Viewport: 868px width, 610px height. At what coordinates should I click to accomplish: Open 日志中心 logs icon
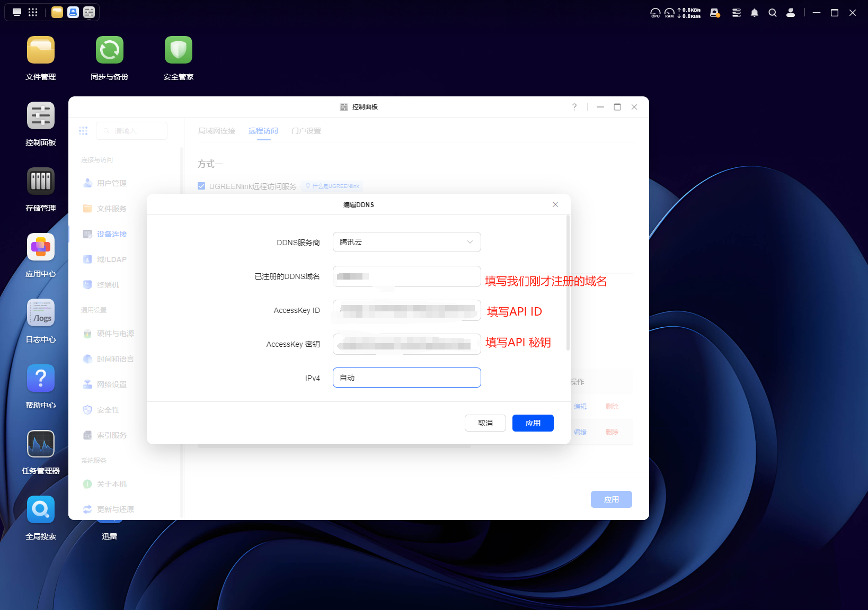point(41,313)
